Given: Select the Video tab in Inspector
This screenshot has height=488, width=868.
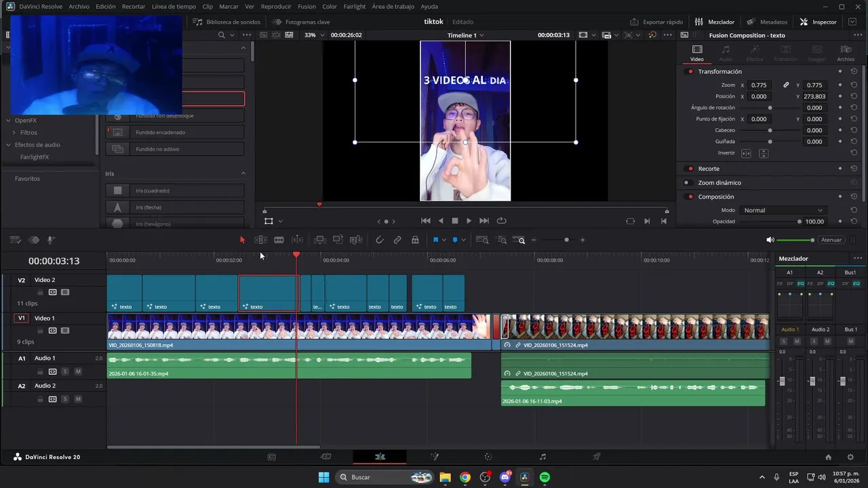Looking at the screenshot, I should [697, 53].
